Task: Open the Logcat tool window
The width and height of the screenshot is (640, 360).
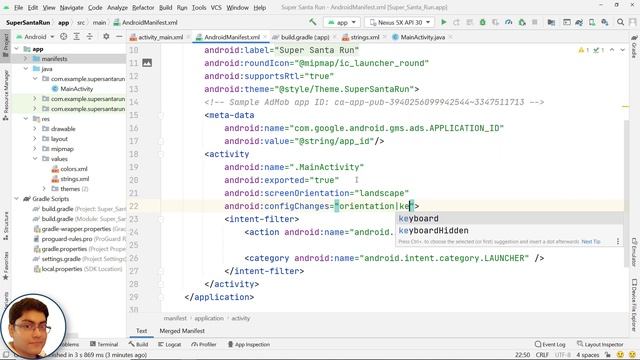Action: [169, 344]
